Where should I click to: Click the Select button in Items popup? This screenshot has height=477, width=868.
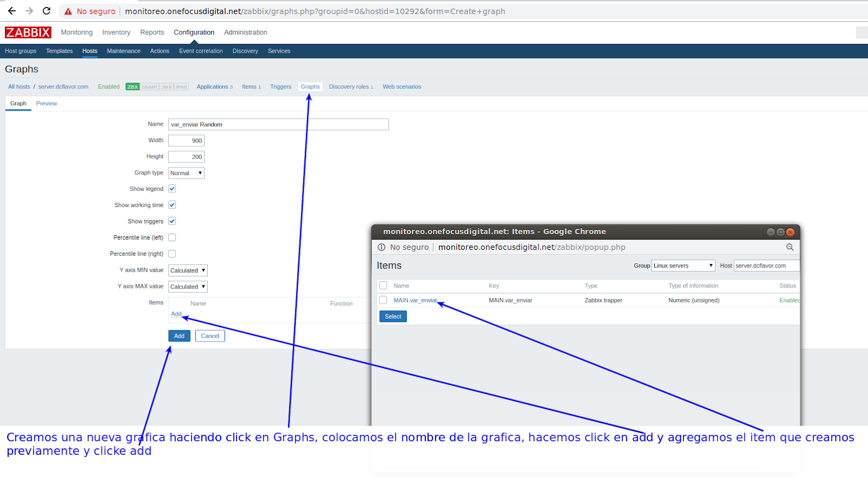point(393,317)
